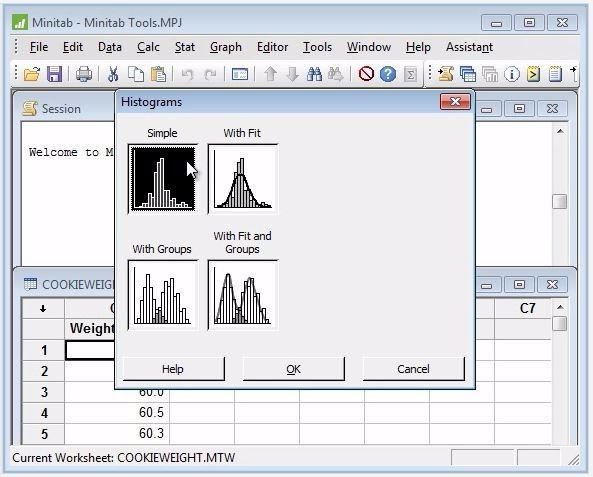Select worksheet row 5 header

pos(43,433)
